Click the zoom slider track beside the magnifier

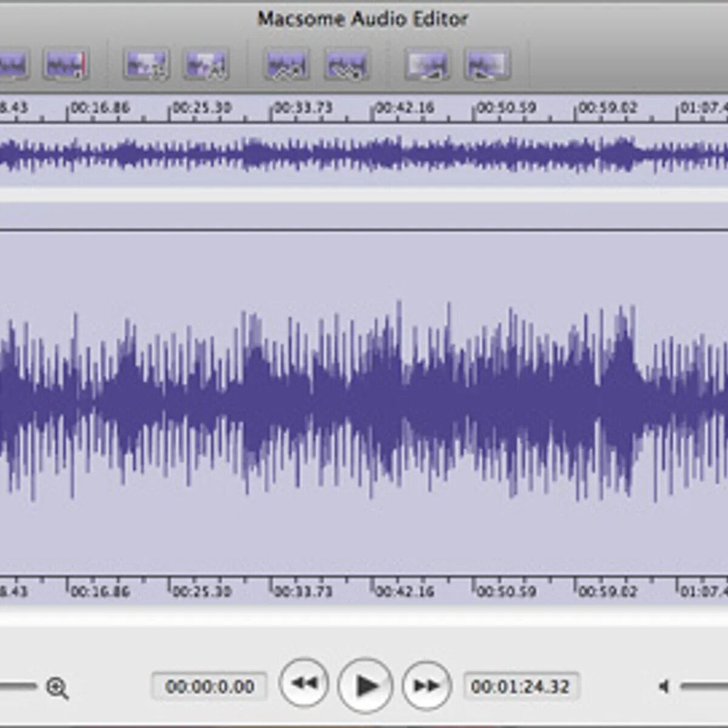click(18, 687)
